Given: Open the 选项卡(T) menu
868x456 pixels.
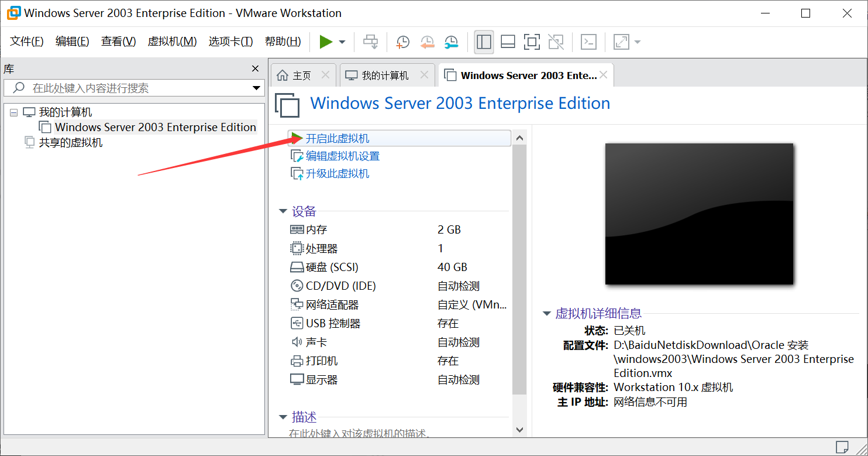Looking at the screenshot, I should [x=230, y=42].
